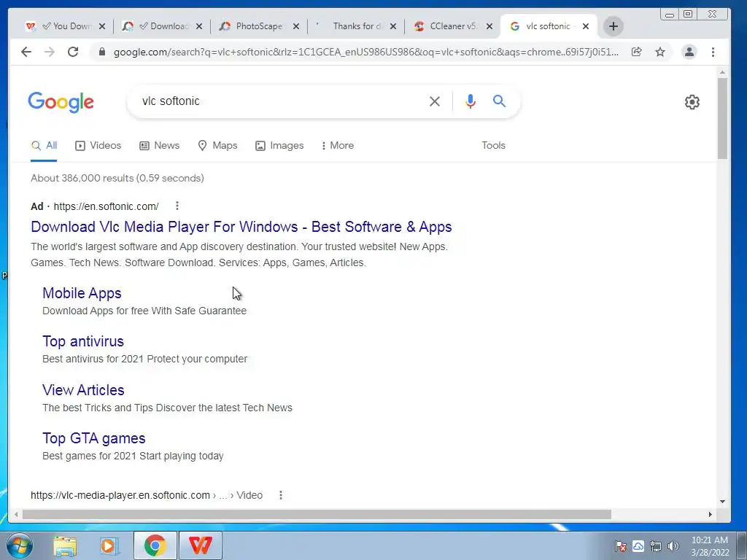Click the scrollbar down arrow

[722, 502]
